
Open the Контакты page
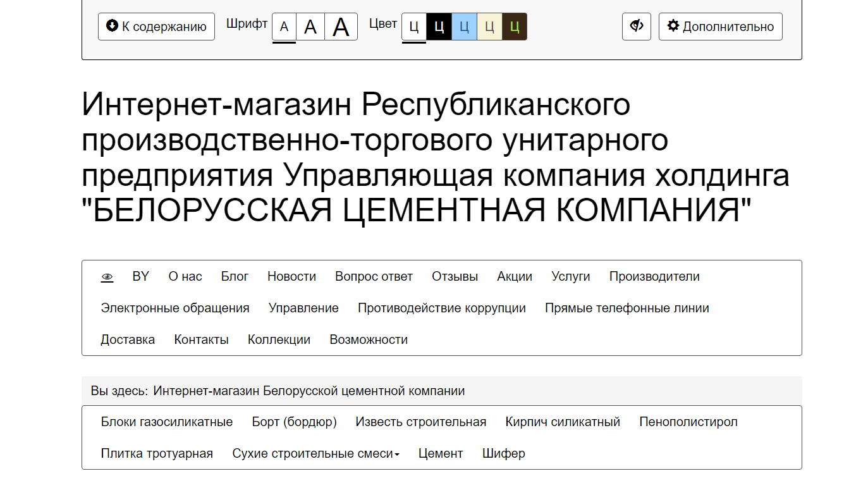pos(201,339)
